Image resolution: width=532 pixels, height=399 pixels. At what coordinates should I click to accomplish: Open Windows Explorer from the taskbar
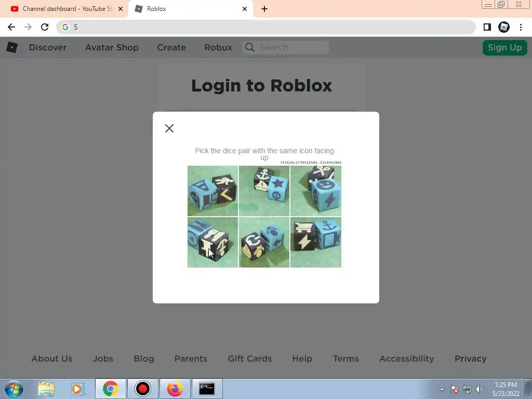point(46,389)
